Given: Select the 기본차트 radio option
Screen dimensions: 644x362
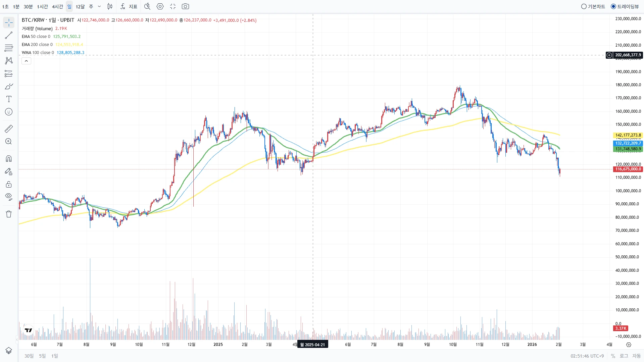Looking at the screenshot, I should tap(593, 6).
